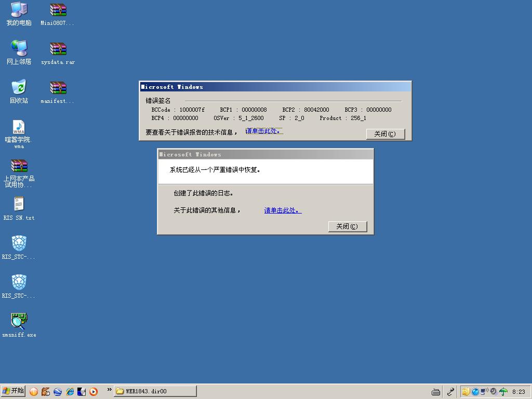Click the BCP1 : 00000008 value
The image size is (532, 399).
[x=243, y=110]
